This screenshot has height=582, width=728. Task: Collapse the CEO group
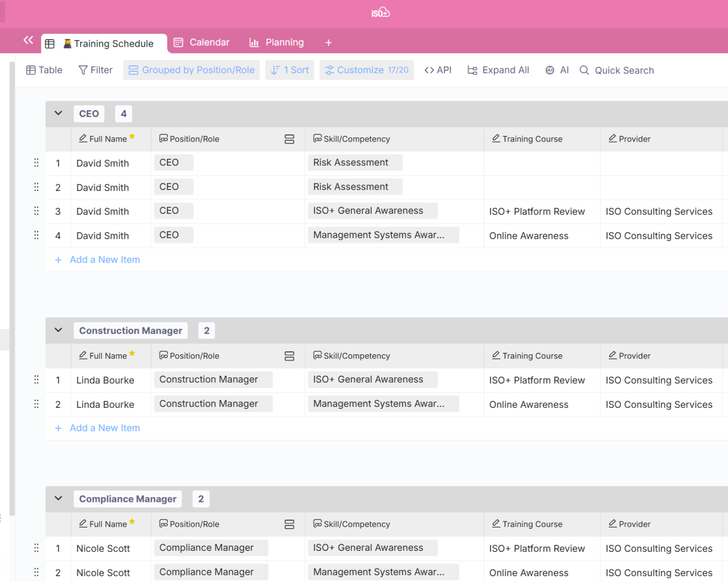tap(58, 113)
